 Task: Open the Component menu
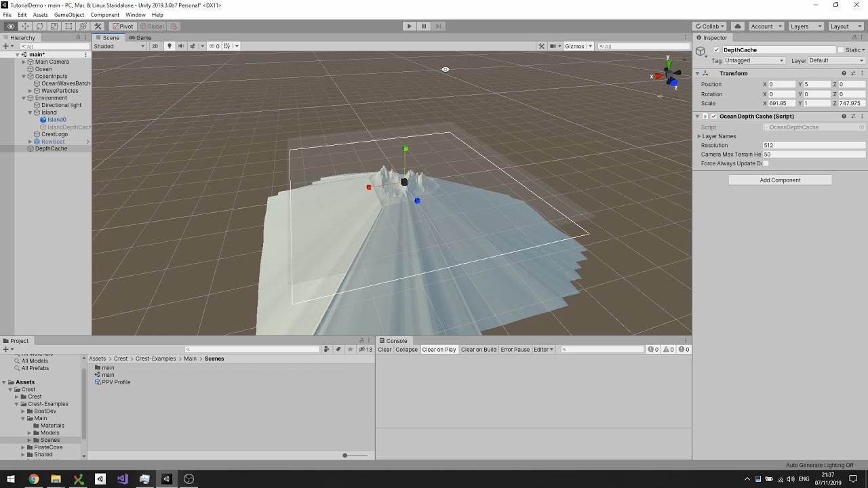[105, 15]
